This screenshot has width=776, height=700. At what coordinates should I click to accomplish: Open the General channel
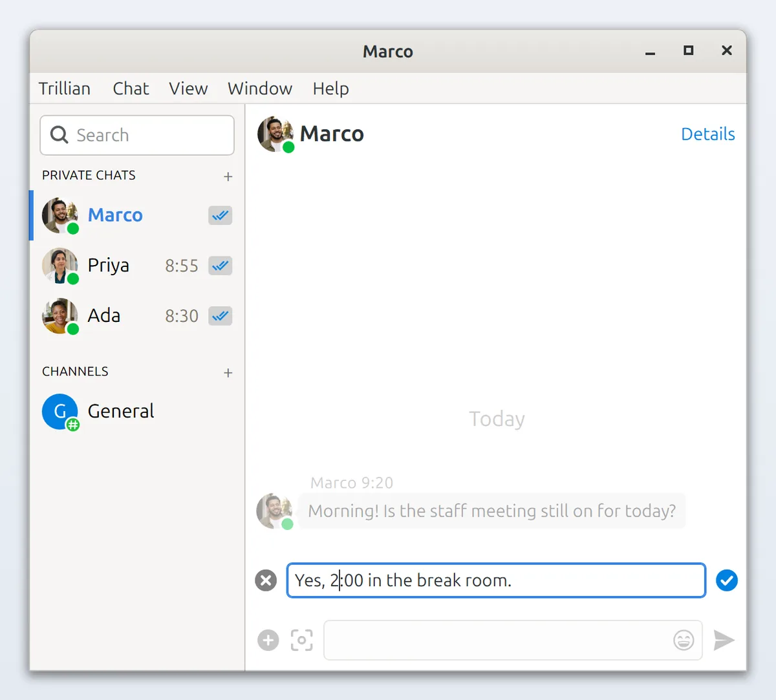point(137,412)
